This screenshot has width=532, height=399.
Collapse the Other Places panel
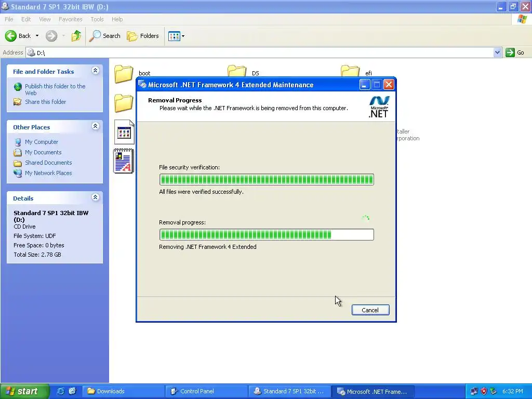pos(96,126)
